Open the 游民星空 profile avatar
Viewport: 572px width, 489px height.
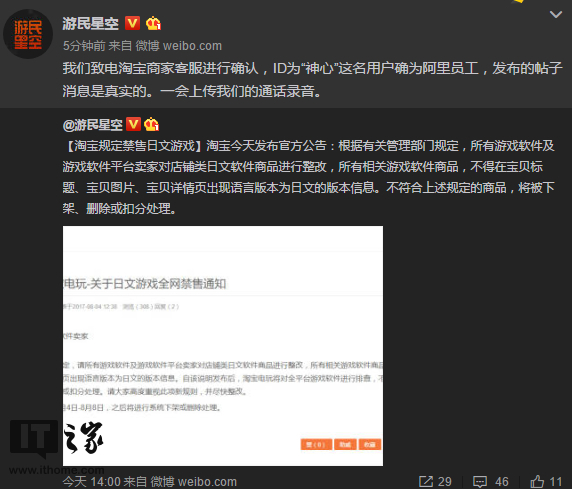pos(28,34)
